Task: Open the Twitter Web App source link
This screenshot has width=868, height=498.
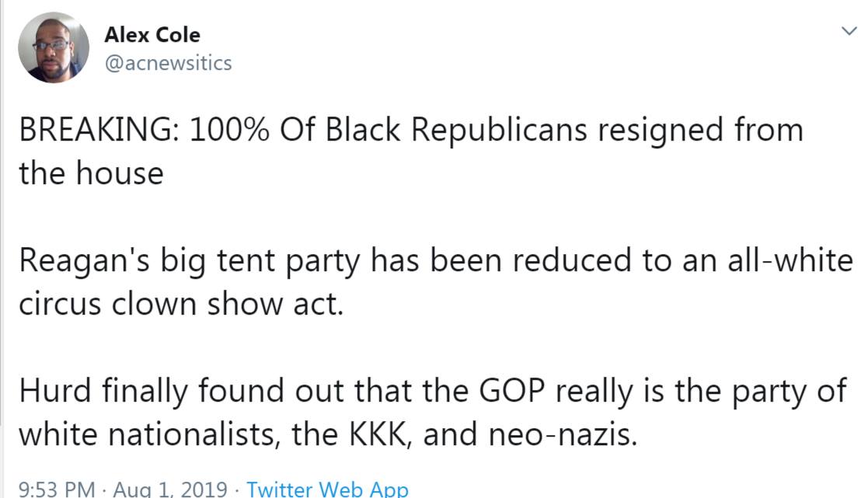Action: click(326, 489)
